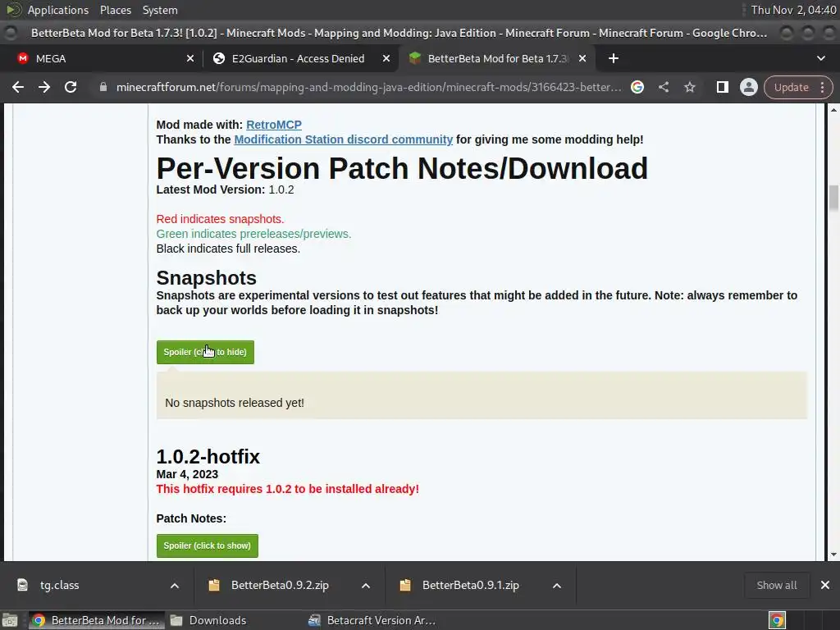Show desktop via bottom-left panel icon
Image resolution: width=840 pixels, height=630 pixels.
pyautogui.click(x=10, y=620)
